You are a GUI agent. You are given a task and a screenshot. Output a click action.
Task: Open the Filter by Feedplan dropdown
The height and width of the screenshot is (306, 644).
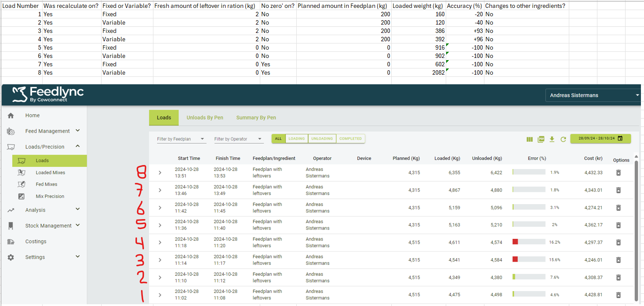point(181,139)
